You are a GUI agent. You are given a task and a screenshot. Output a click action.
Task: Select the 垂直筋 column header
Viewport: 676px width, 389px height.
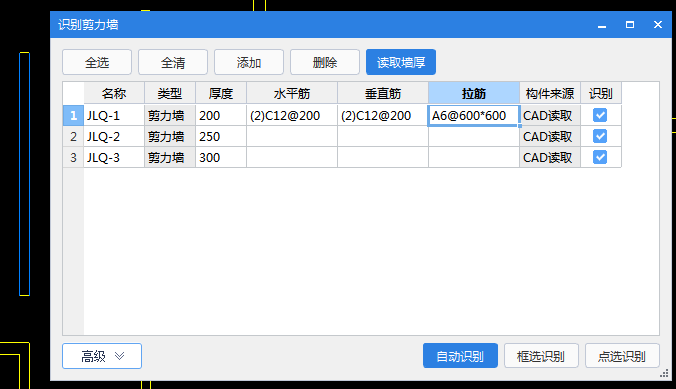(383, 93)
